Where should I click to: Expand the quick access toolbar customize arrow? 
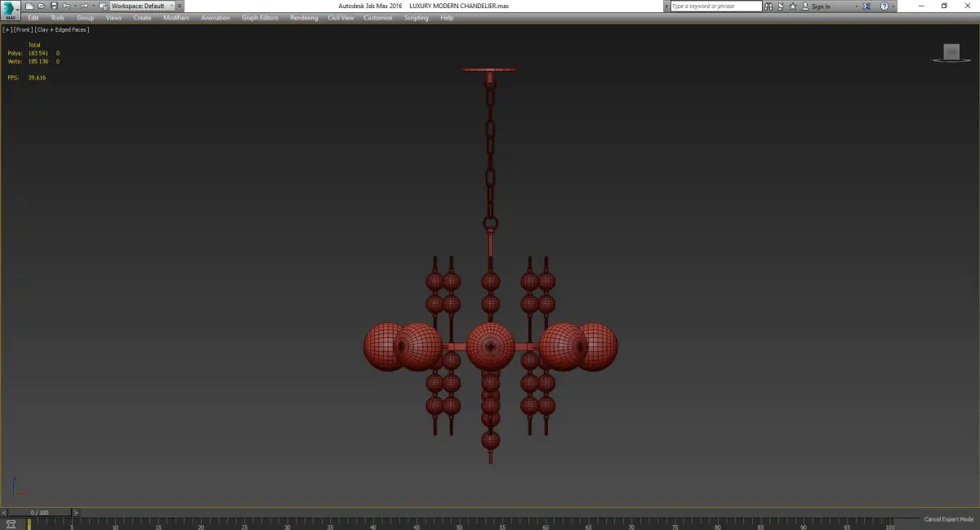coord(180,6)
